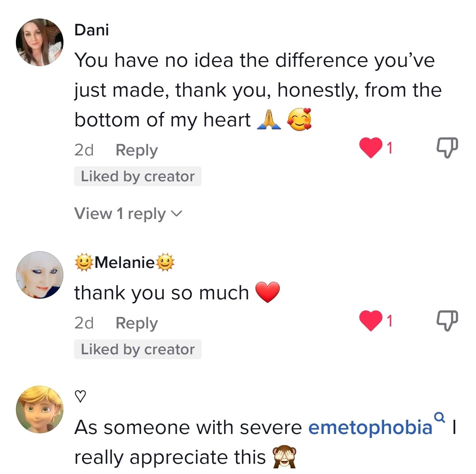Click Liked by creator badge under Melanie's comment

[138, 349]
